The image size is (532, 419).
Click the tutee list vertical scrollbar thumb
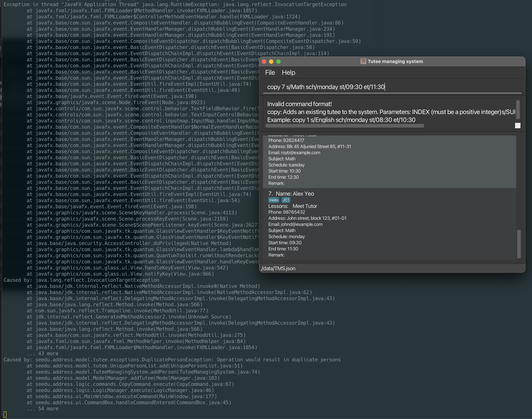pyautogui.click(x=519, y=244)
